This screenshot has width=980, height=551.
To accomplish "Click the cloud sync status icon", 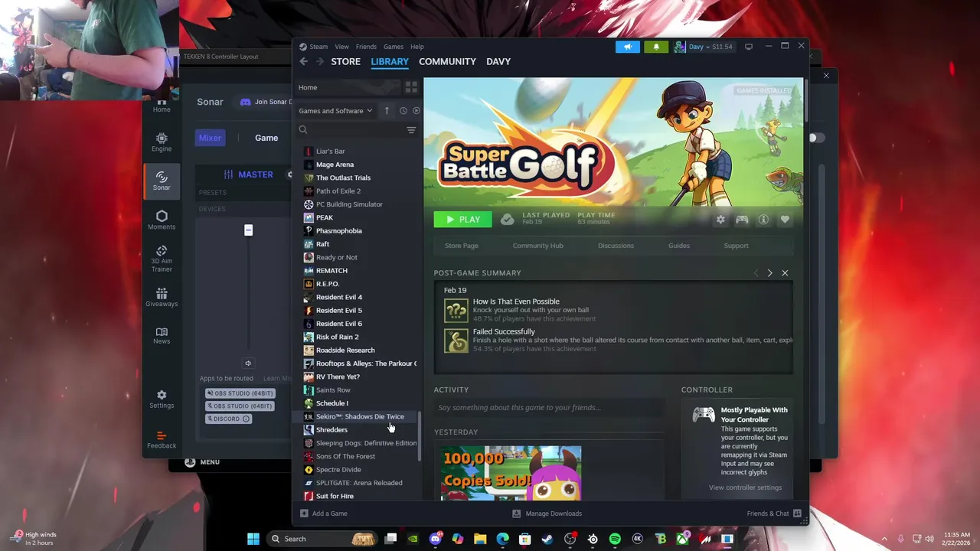I will click(507, 220).
